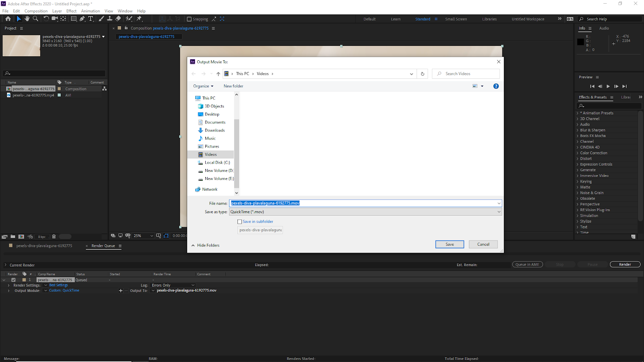The width and height of the screenshot is (644, 362).
Task: Expand the Blur & Sharpen effects category
Action: click(x=592, y=130)
